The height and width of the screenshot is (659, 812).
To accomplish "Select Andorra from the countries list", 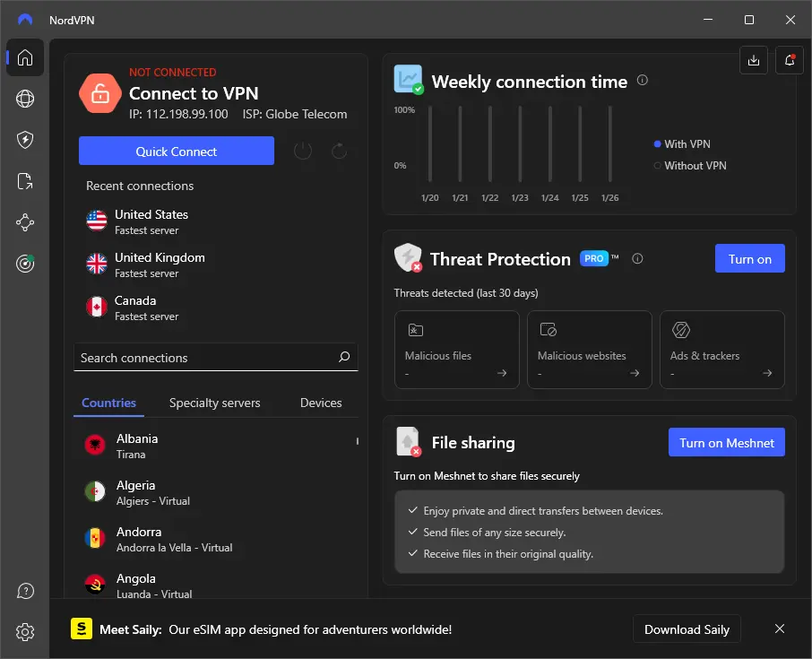I will [x=218, y=539].
